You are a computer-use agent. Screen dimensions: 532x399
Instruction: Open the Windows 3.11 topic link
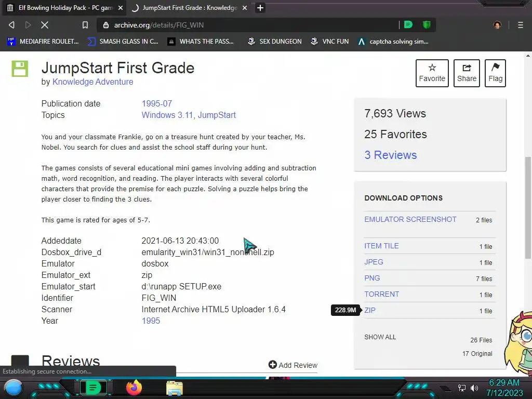[x=168, y=115]
